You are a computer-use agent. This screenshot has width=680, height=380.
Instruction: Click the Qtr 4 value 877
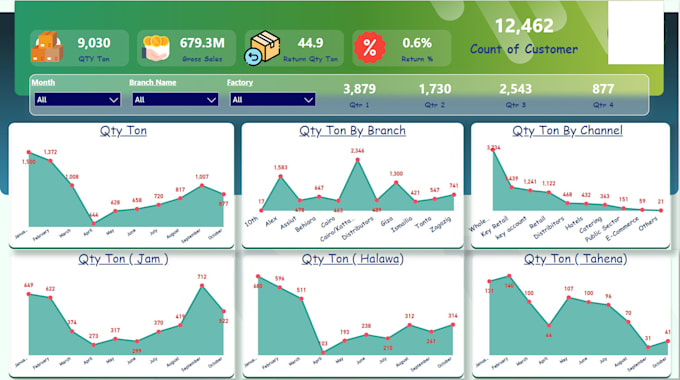(603, 89)
